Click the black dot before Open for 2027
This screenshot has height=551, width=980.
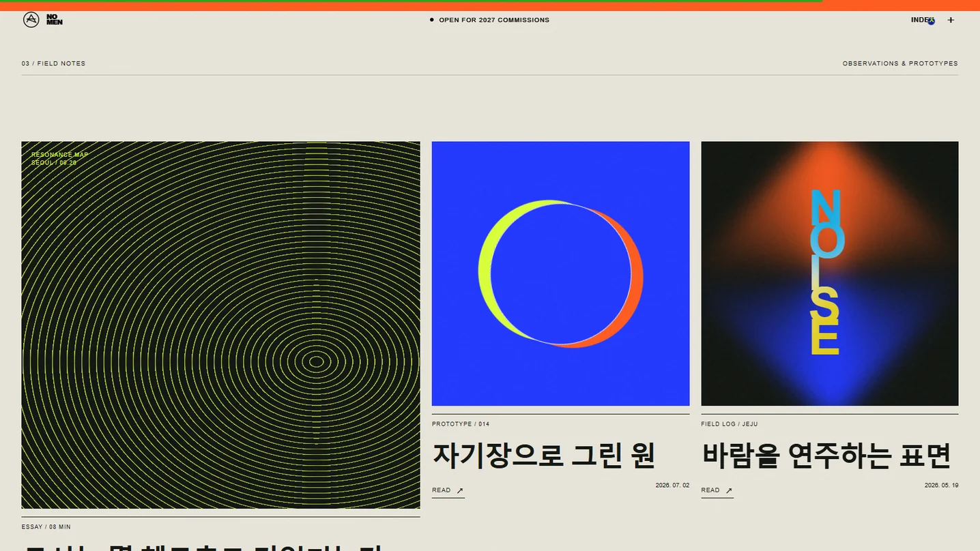(x=431, y=20)
